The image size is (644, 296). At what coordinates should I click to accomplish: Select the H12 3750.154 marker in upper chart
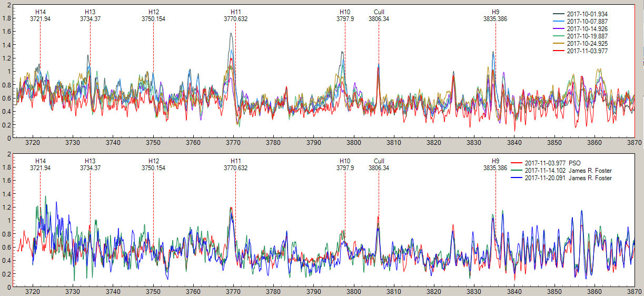coord(153,15)
